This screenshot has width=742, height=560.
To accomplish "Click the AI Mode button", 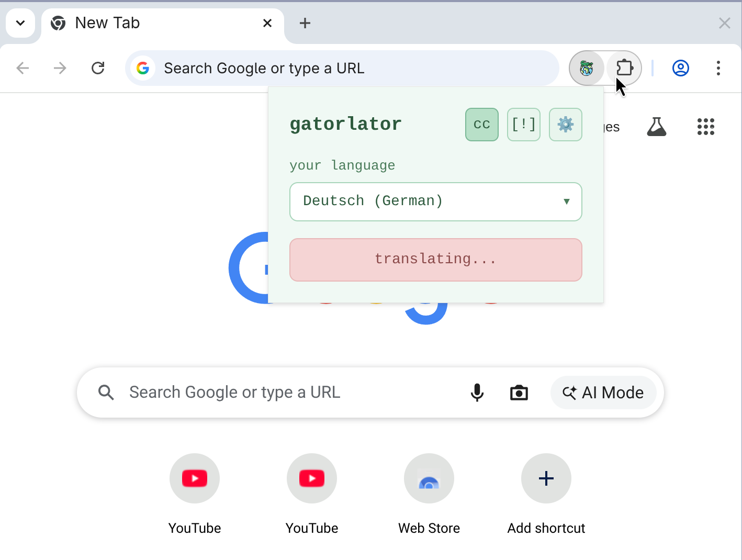I will pos(603,393).
